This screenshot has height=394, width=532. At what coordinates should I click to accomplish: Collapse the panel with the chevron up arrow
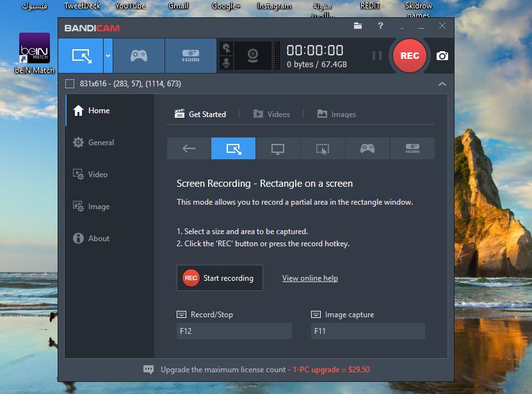(442, 84)
